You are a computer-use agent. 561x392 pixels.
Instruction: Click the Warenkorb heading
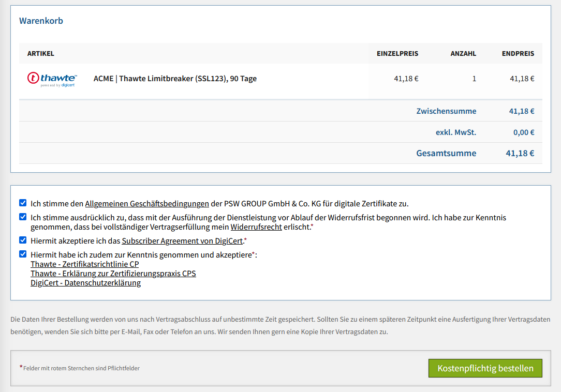coord(41,21)
